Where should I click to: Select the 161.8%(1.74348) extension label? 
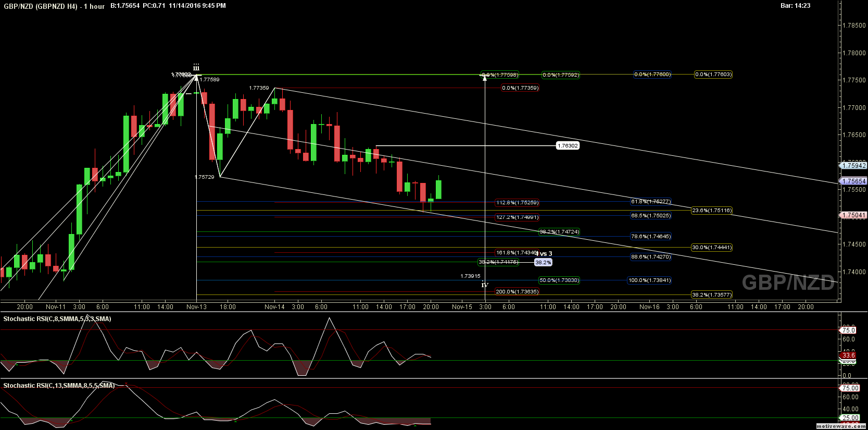click(517, 253)
